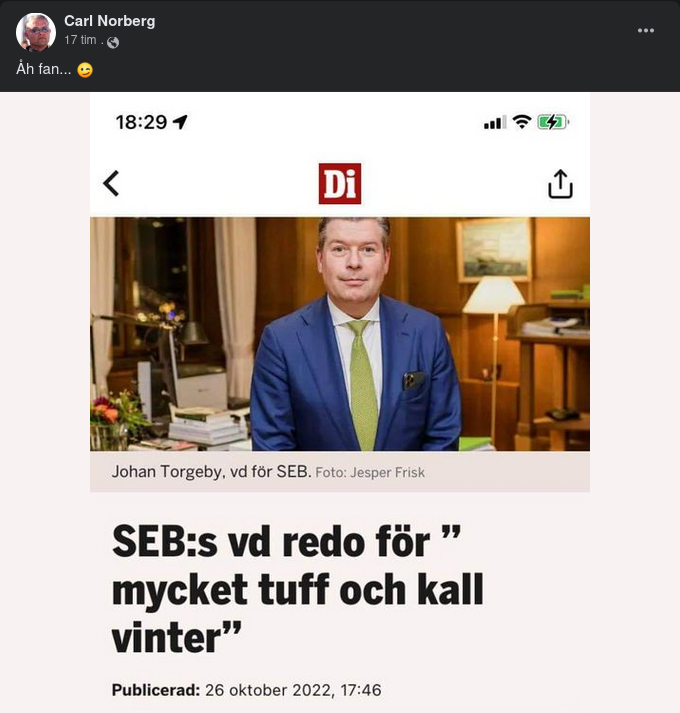Open the 17 tim timestamp link
This screenshot has width=680, height=713.
point(80,40)
